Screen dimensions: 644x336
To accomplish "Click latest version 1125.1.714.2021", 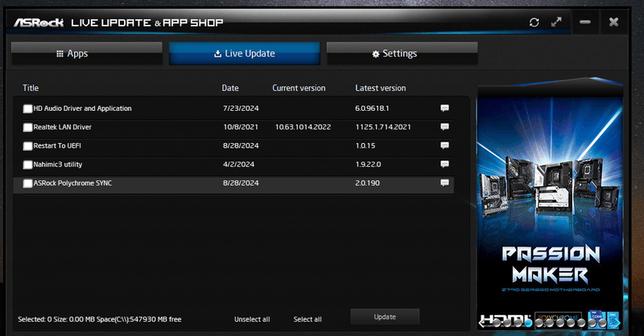I will click(x=383, y=127).
